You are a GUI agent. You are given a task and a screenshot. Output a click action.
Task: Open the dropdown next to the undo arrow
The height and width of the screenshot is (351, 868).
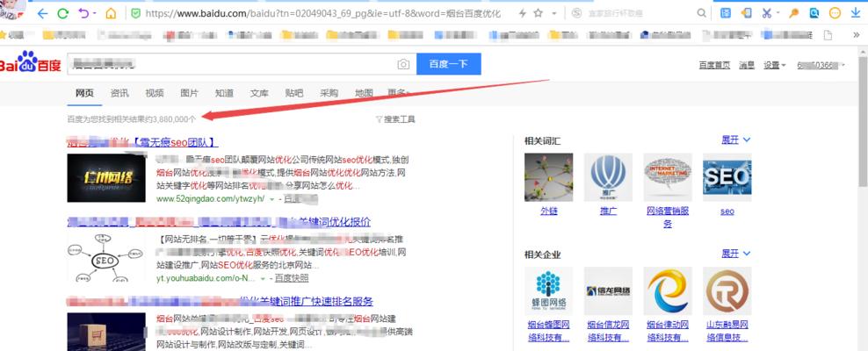tap(95, 13)
